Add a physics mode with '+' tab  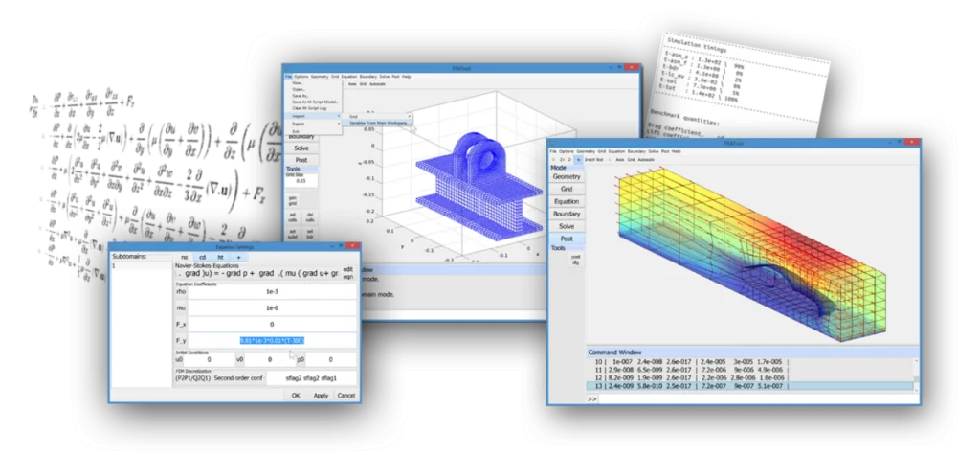(x=237, y=258)
